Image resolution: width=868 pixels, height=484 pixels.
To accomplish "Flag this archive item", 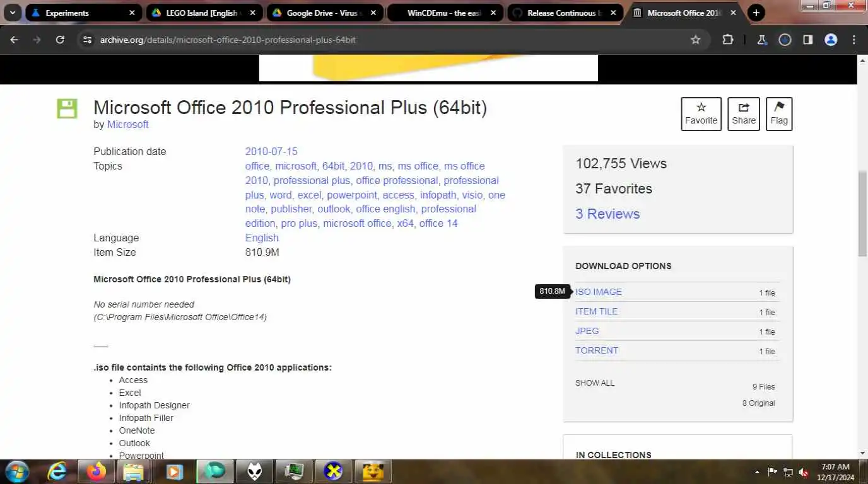I will [x=779, y=114].
